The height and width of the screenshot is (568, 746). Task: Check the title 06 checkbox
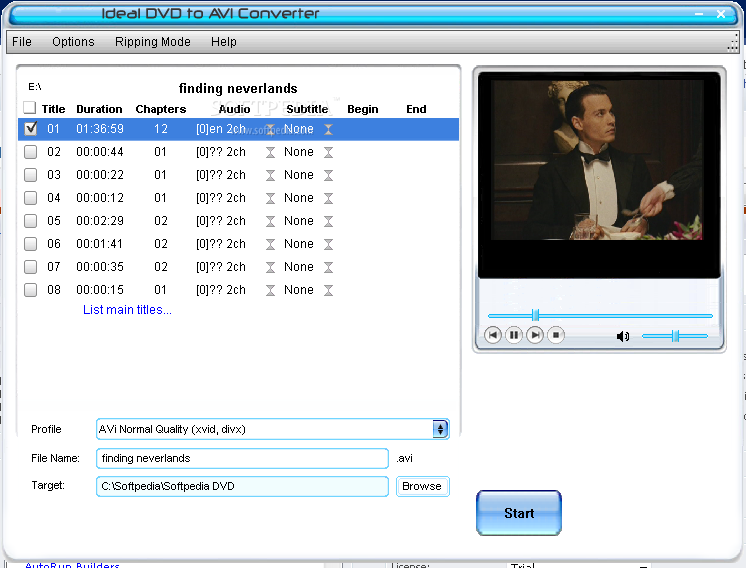point(30,244)
